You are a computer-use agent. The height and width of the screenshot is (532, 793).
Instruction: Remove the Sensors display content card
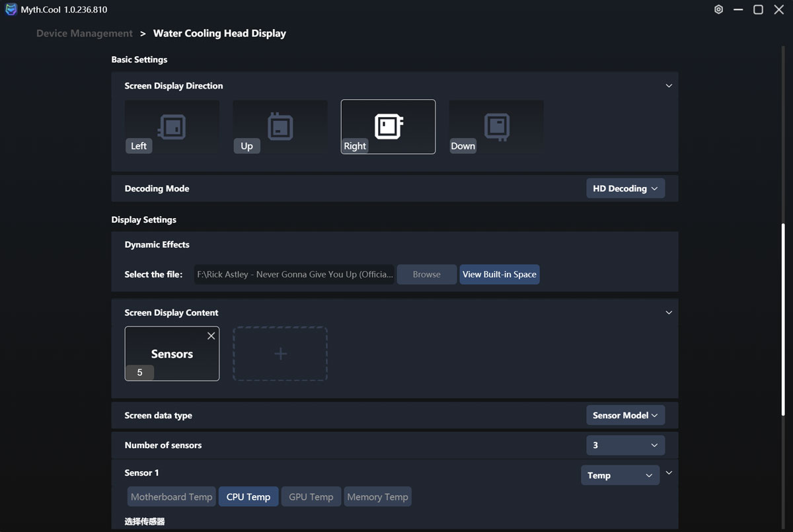pos(211,336)
